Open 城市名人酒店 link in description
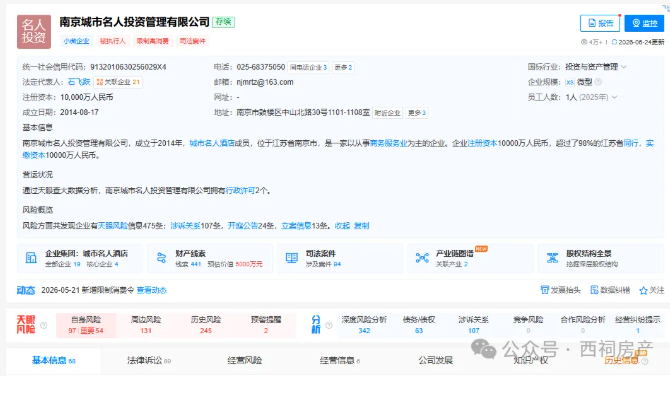 (x=212, y=144)
